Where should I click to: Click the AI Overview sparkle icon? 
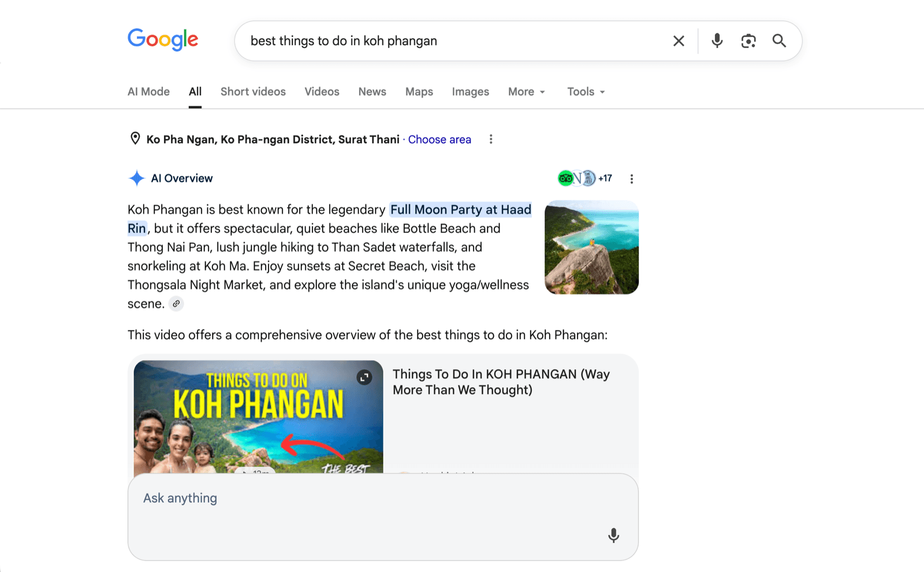pos(136,178)
